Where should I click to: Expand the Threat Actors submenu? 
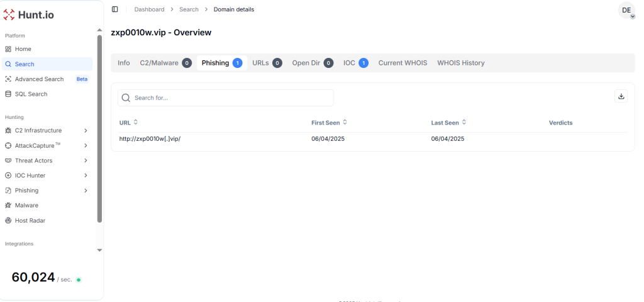pyautogui.click(x=86, y=160)
